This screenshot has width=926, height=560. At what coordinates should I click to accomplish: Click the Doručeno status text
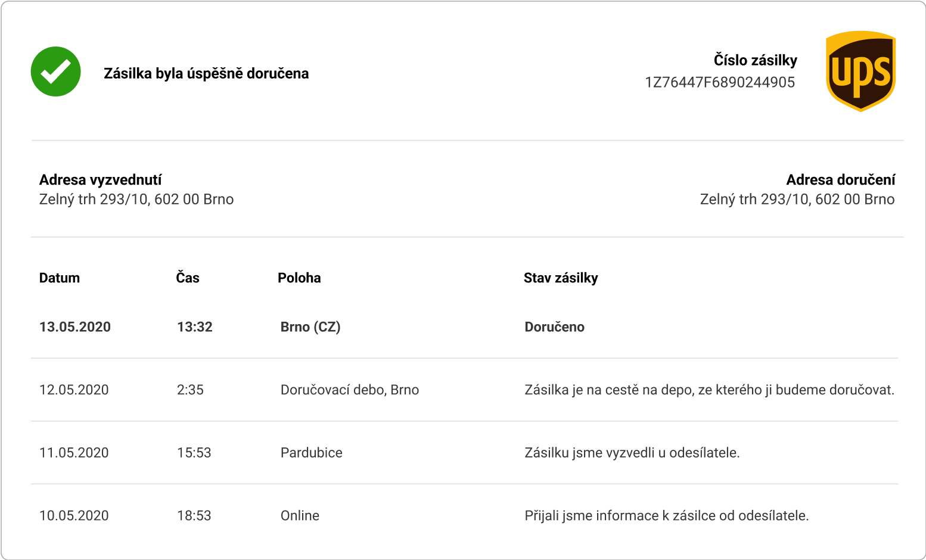554,326
